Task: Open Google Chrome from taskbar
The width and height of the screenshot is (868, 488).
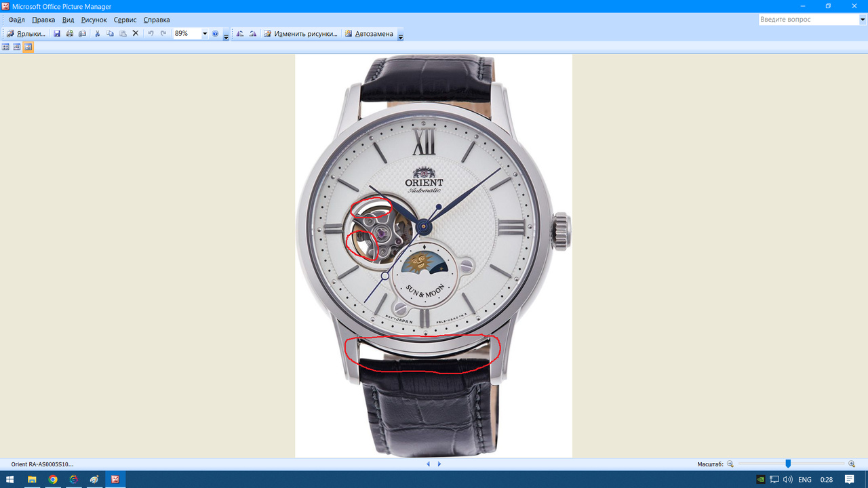Action: (53, 479)
